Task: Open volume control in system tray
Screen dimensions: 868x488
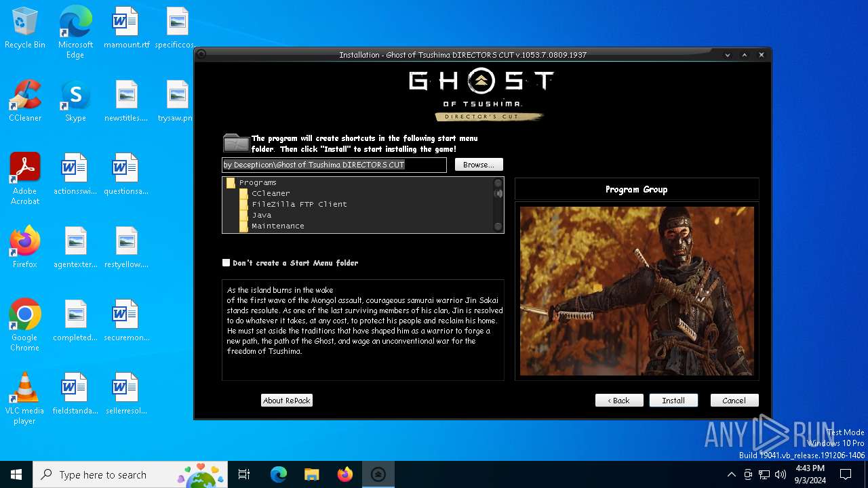Action: (x=781, y=474)
